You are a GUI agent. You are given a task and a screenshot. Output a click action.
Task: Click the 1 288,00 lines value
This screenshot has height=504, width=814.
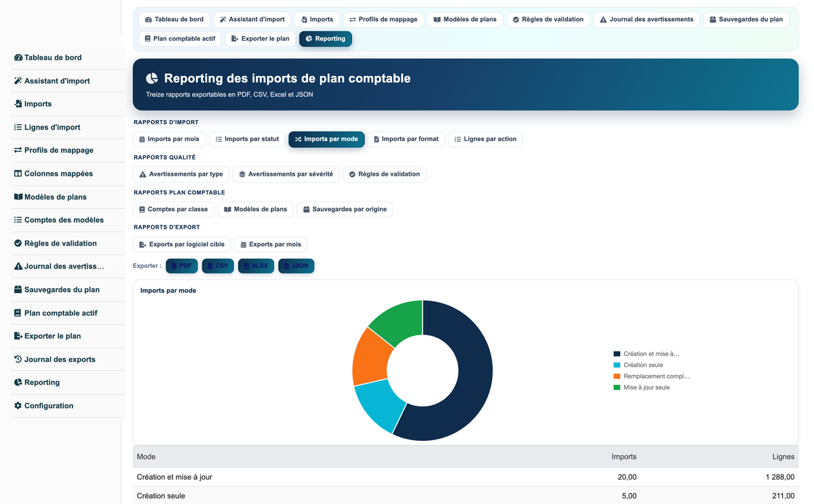[780, 477]
